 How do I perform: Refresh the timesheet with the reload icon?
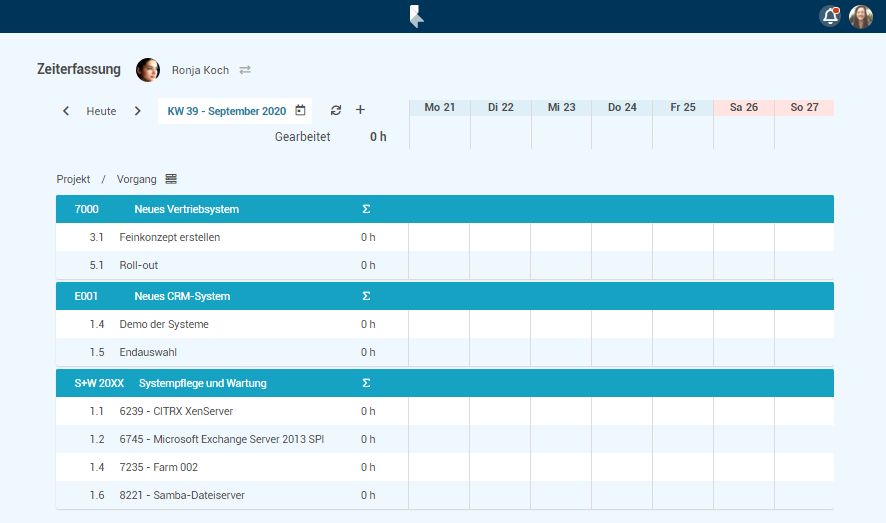pos(336,110)
